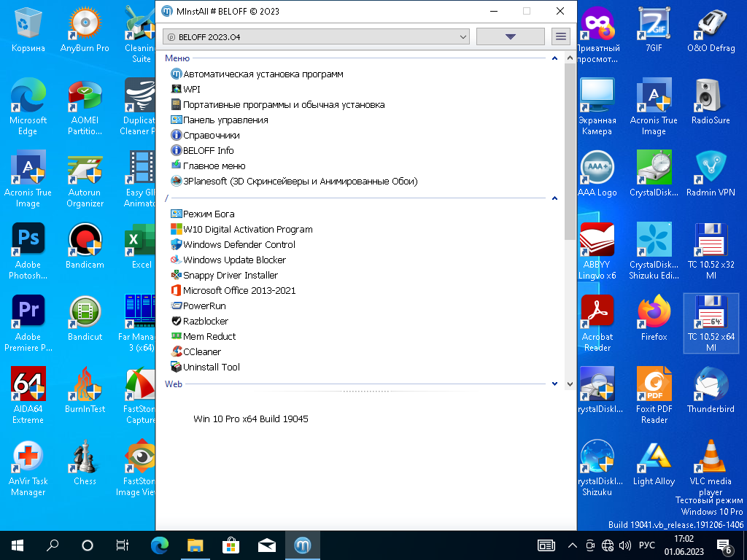Launch Firefox from desktop
The height and width of the screenshot is (560, 747).
coord(654,319)
